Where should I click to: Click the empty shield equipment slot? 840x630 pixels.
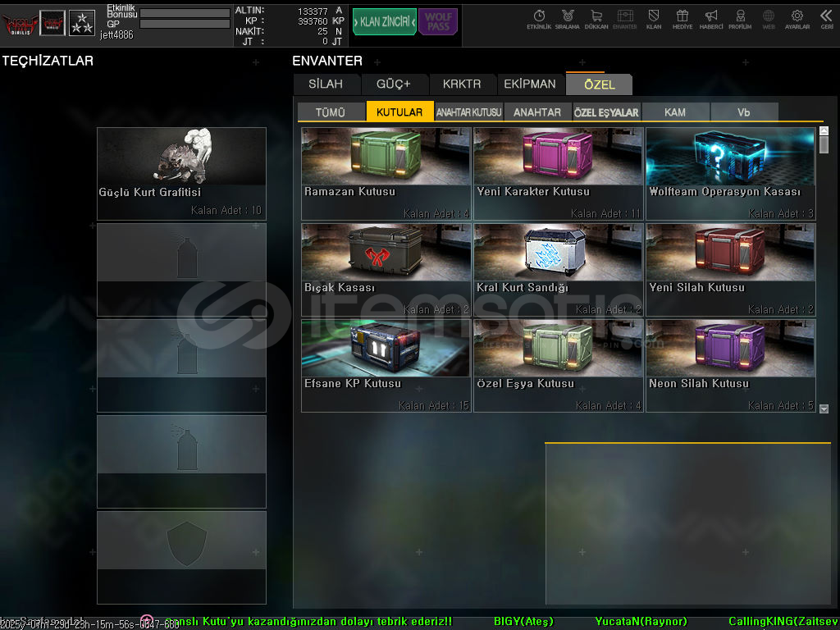pos(181,557)
